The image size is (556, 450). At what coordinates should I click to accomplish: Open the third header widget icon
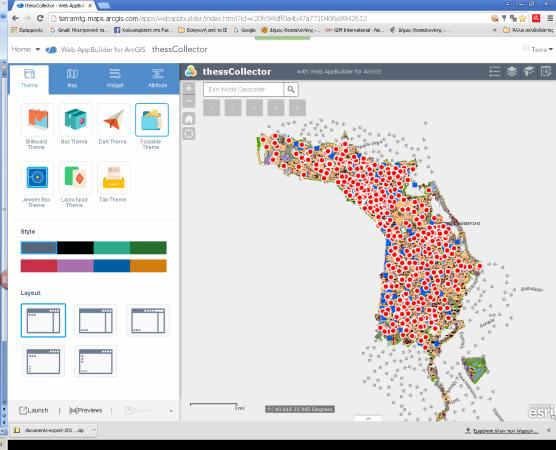pyautogui.click(x=529, y=72)
